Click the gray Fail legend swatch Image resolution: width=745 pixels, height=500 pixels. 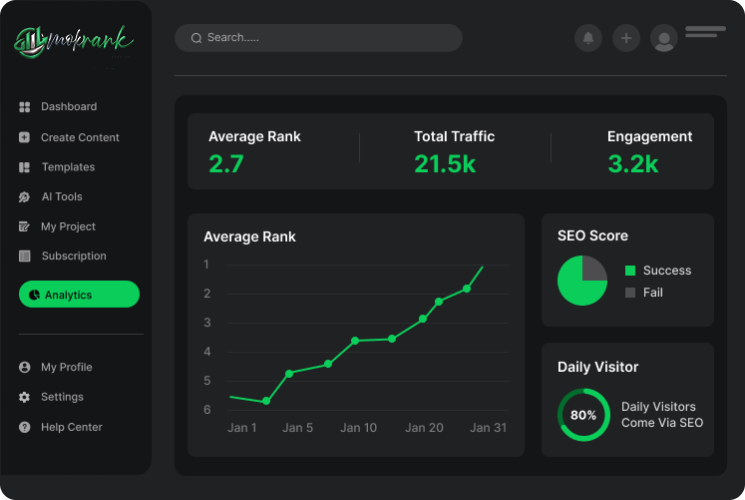pos(630,292)
